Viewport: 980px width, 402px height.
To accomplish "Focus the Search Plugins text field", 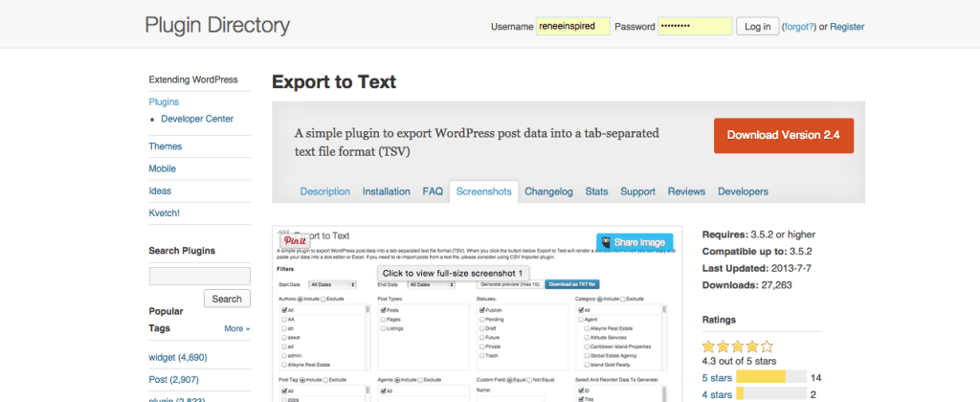I will coord(199,277).
